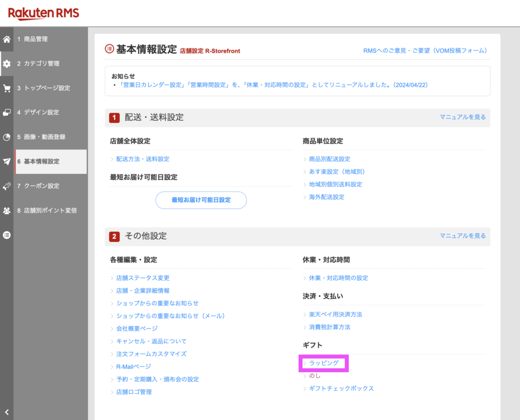Open 休業・対応時間の設定 link
The image size is (520, 420).
(x=338, y=278)
